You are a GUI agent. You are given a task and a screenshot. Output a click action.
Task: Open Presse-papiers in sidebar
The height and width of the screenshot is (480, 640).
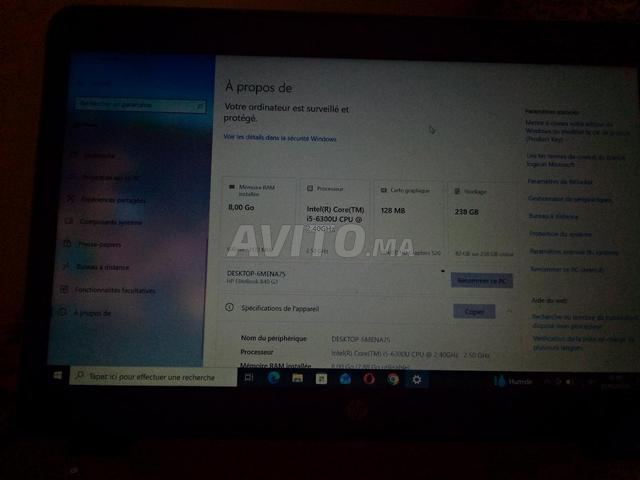100,244
